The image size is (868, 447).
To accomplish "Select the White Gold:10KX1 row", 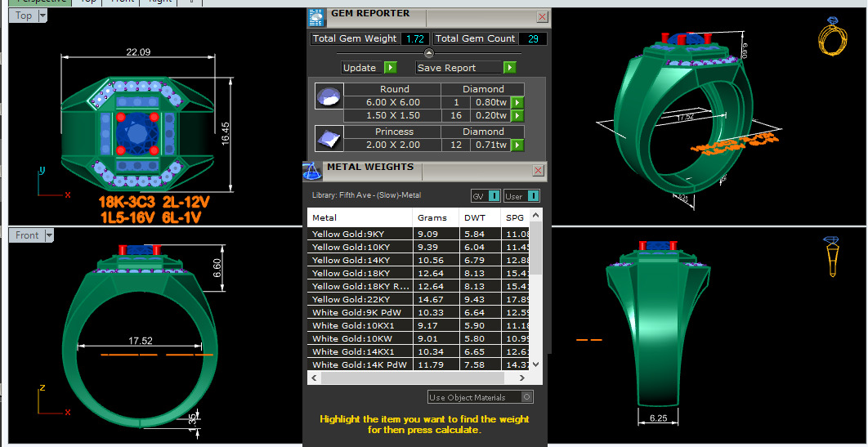I will tap(418, 325).
